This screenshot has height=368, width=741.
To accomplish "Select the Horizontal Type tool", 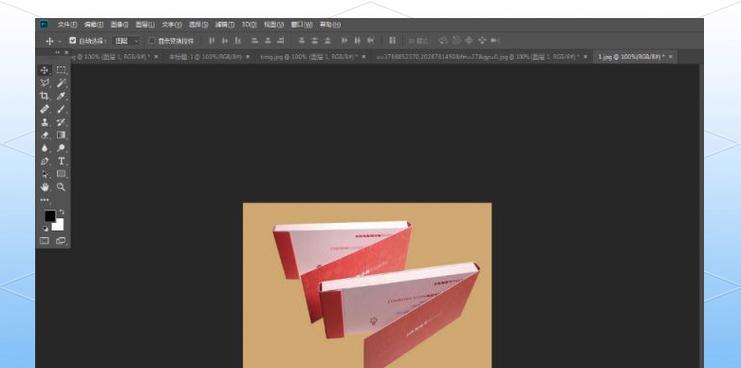I will tap(61, 161).
